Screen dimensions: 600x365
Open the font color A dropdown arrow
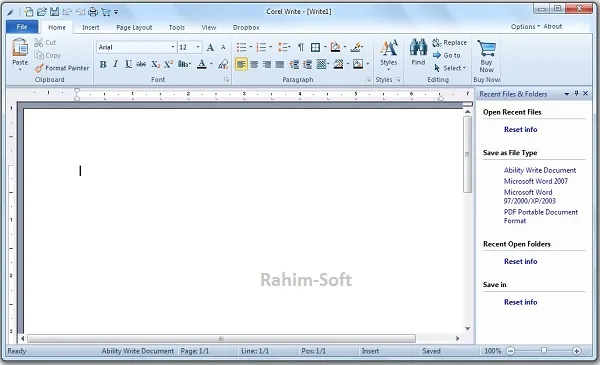211,64
